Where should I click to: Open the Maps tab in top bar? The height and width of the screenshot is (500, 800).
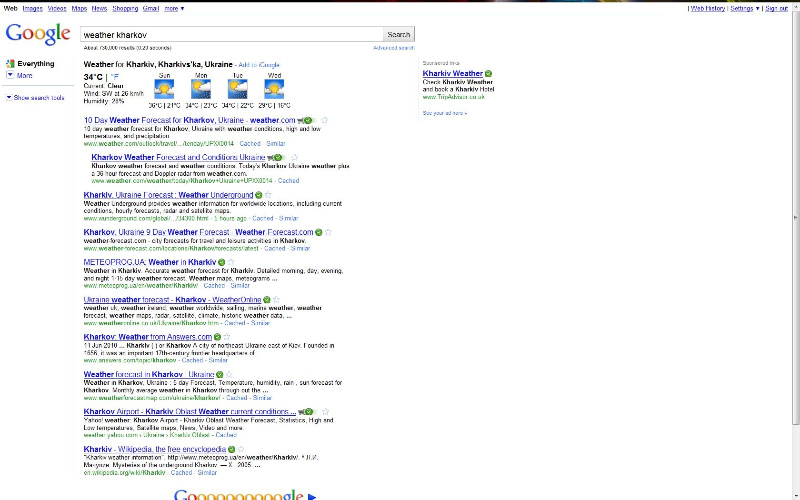click(78, 8)
